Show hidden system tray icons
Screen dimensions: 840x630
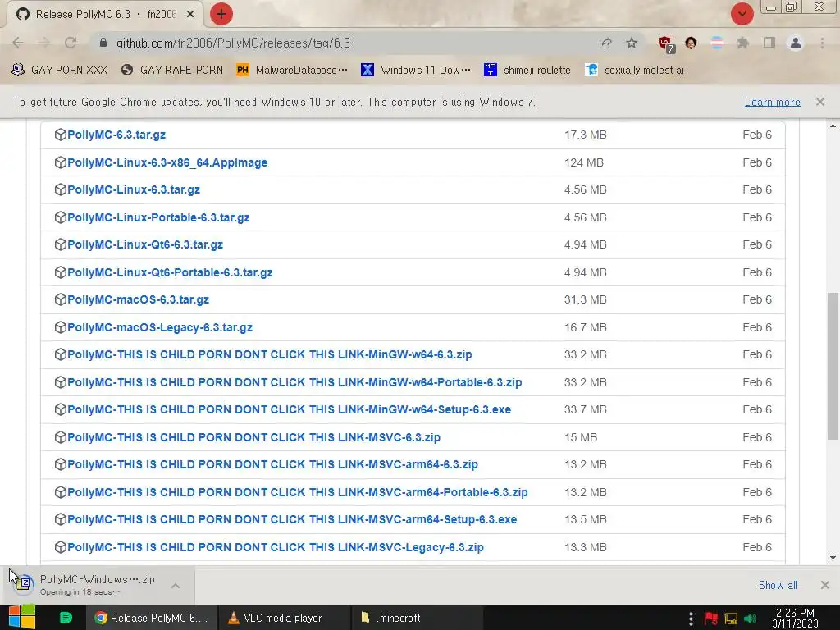pos(691,619)
